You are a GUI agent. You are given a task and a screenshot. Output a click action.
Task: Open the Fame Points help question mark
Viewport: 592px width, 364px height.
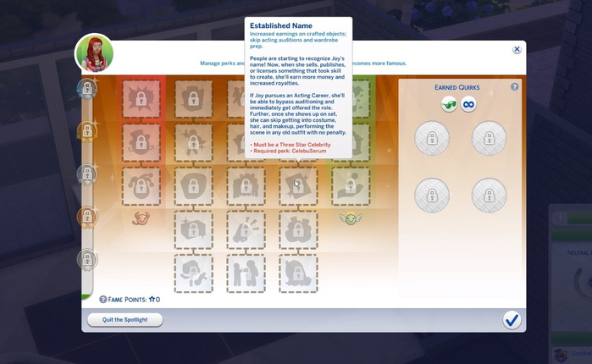(x=102, y=300)
